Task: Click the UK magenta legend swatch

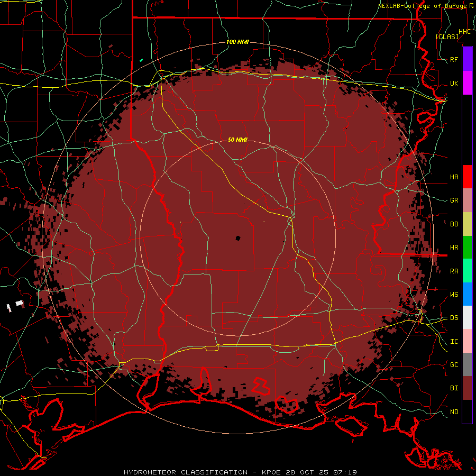Action: (467, 83)
